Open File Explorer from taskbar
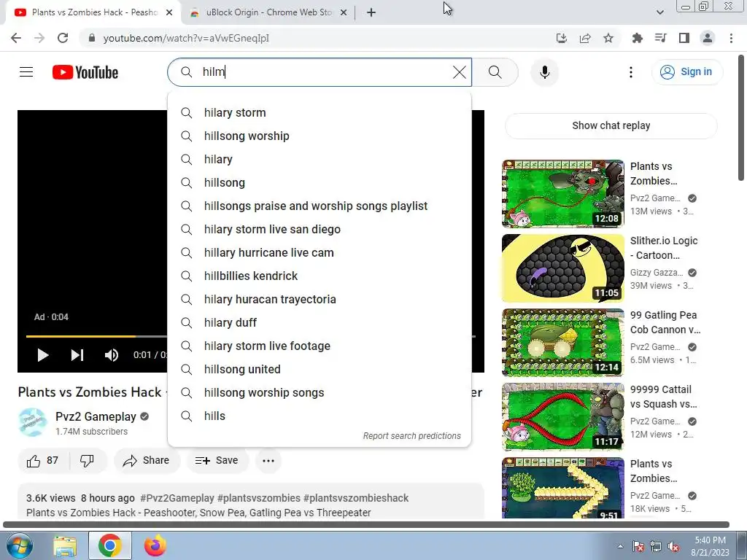Screen dimensions: 747x560 pos(65,545)
